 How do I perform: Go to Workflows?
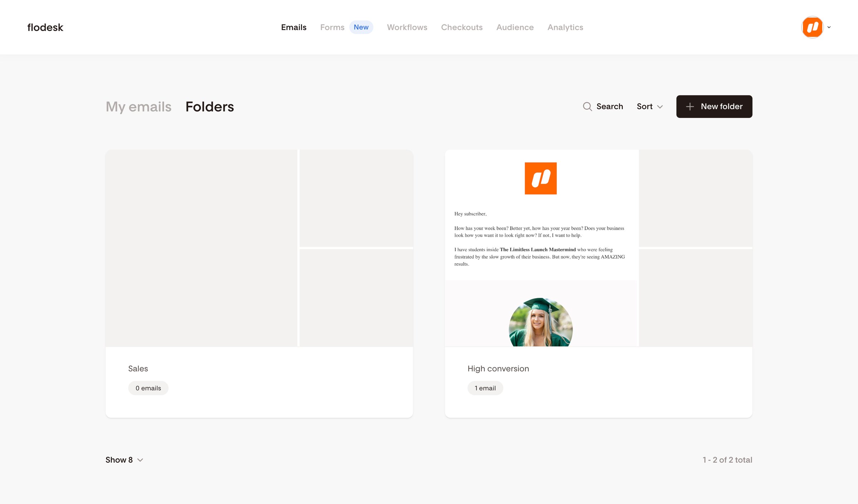coord(407,27)
